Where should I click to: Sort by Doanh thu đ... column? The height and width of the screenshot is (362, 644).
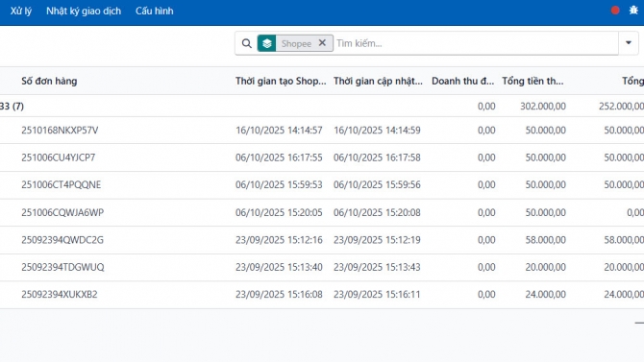(463, 82)
